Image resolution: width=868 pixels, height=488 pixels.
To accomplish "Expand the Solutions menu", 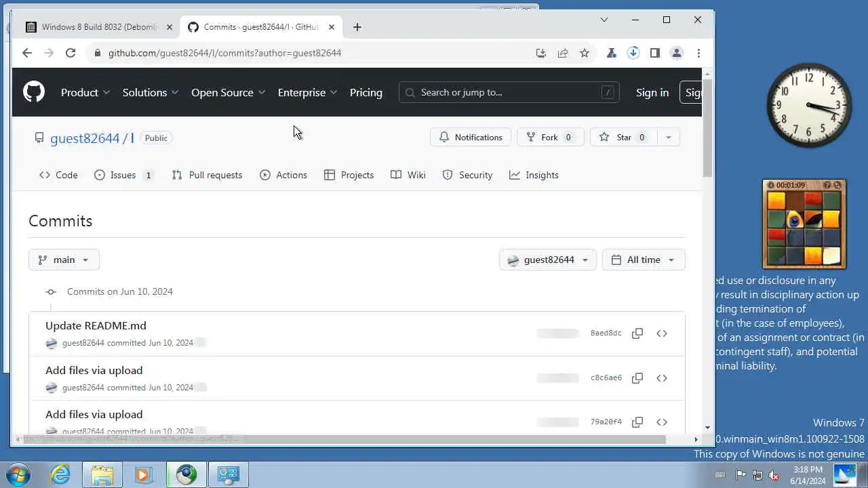I will (x=151, y=92).
